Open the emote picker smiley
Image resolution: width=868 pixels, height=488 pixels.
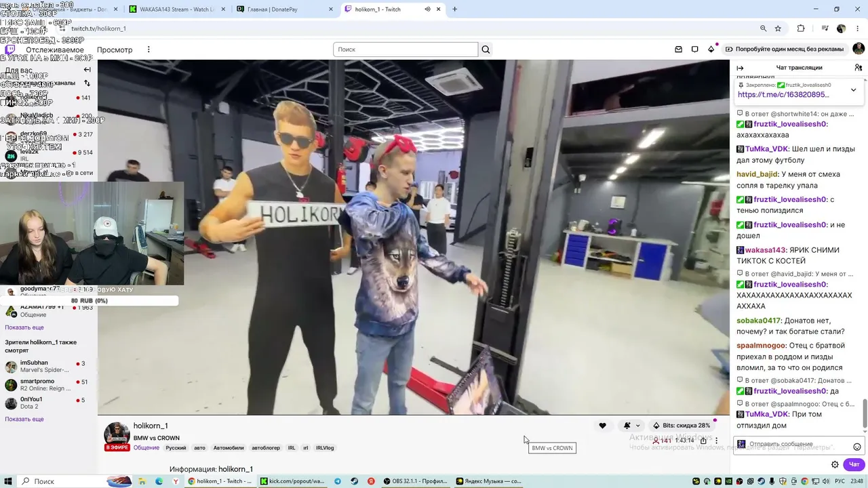[x=857, y=447]
